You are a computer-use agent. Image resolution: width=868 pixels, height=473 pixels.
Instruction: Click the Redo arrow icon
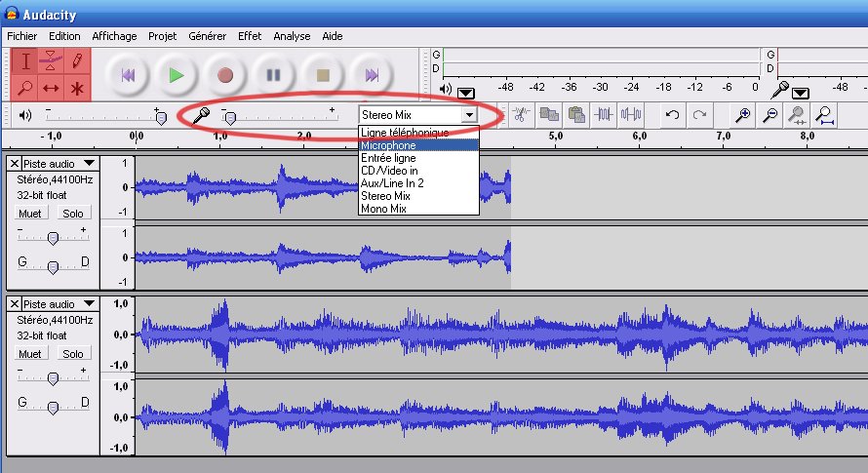(699, 115)
